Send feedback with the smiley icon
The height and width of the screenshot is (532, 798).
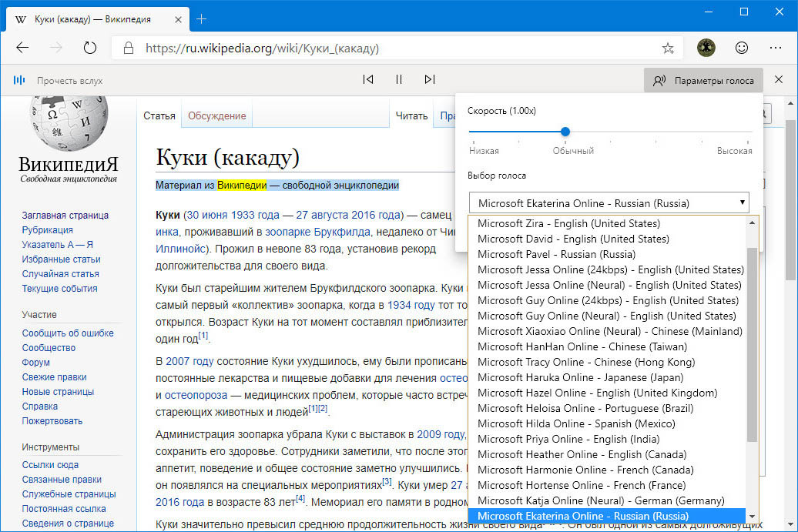coord(742,48)
